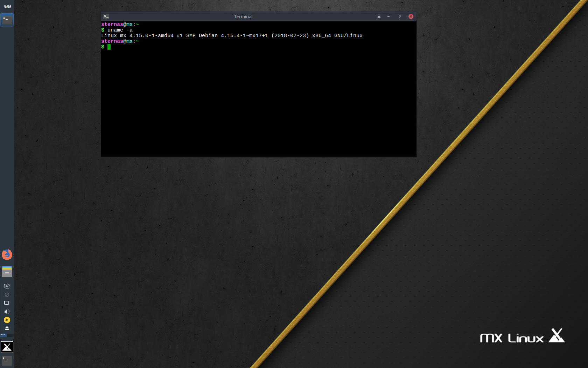Open the network connection tray icon
The height and width of the screenshot is (368, 588).
tap(7, 303)
